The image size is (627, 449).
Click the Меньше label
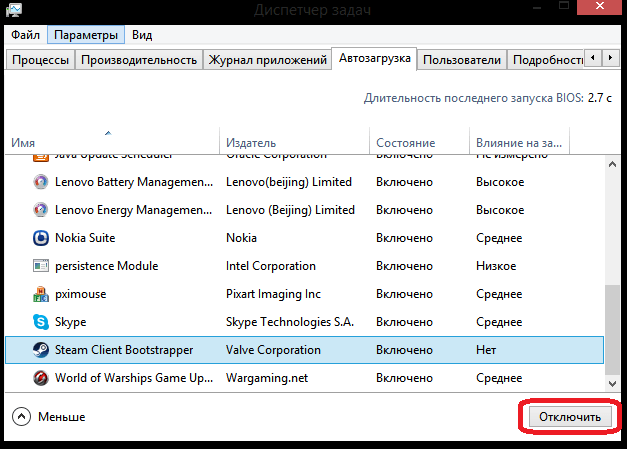click(x=62, y=417)
